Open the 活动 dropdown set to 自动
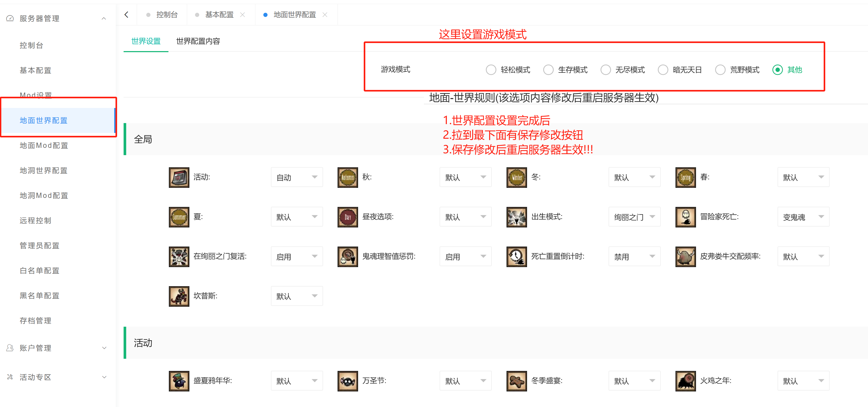868x407 pixels. (297, 177)
